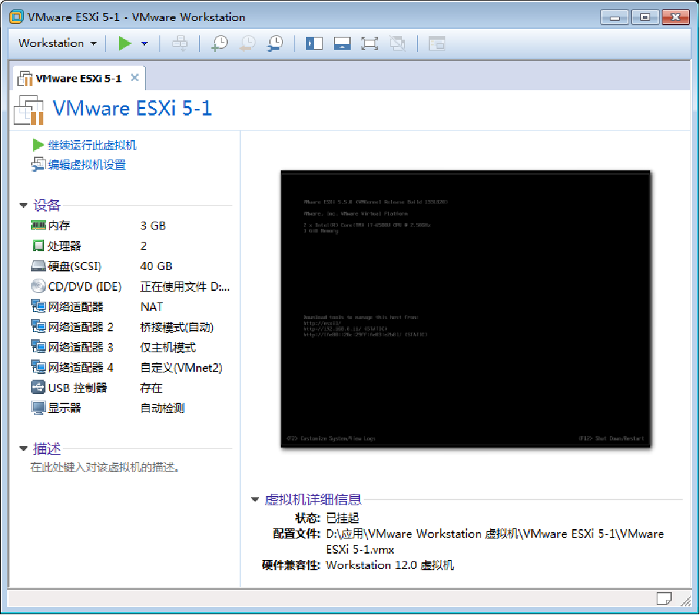Screen dimensions: 700x615
Task: Click the 3 GB memory value
Action: click(x=153, y=225)
